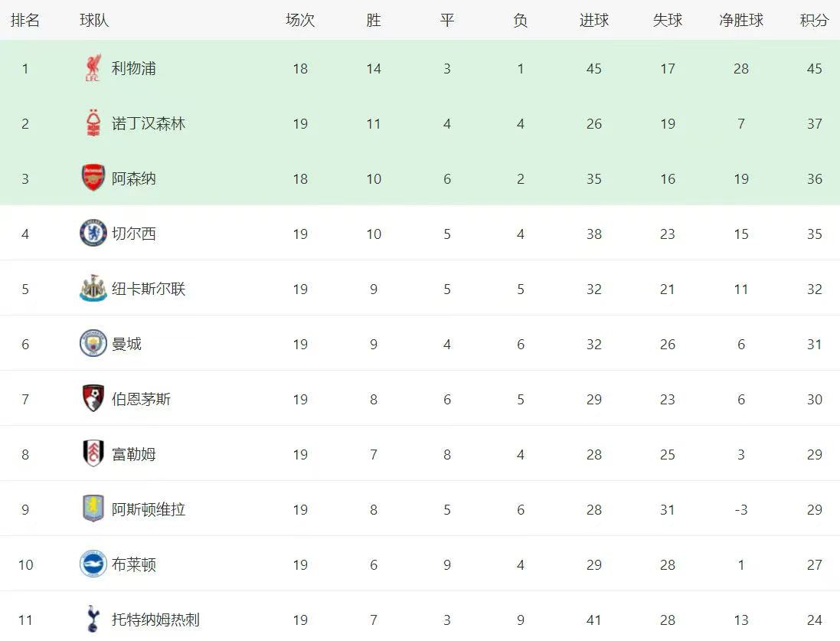The width and height of the screenshot is (840, 641).
Task: Open the 诺丁汉森林 team link
Action: [149, 123]
